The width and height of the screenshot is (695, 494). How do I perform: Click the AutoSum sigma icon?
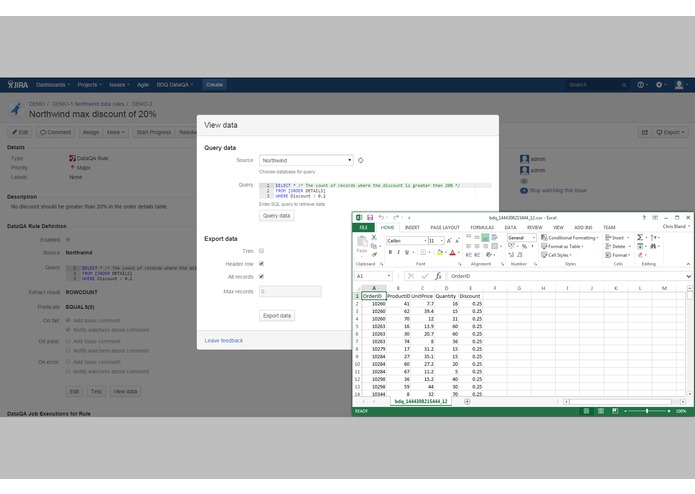[x=640, y=237]
